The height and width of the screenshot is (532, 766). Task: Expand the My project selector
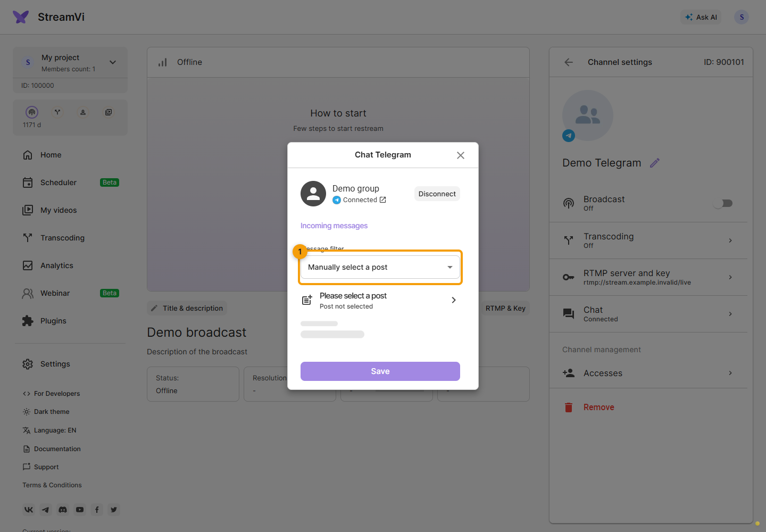point(70,63)
